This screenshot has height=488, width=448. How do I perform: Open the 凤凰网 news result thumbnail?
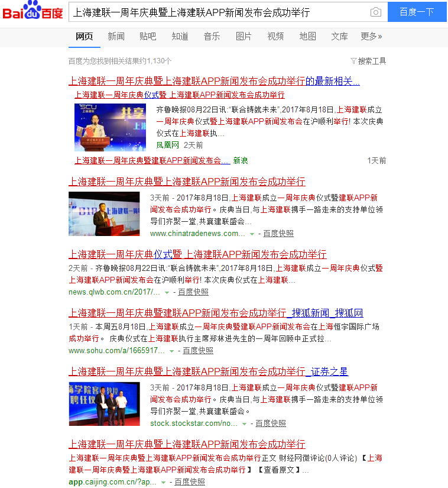[x=110, y=127]
